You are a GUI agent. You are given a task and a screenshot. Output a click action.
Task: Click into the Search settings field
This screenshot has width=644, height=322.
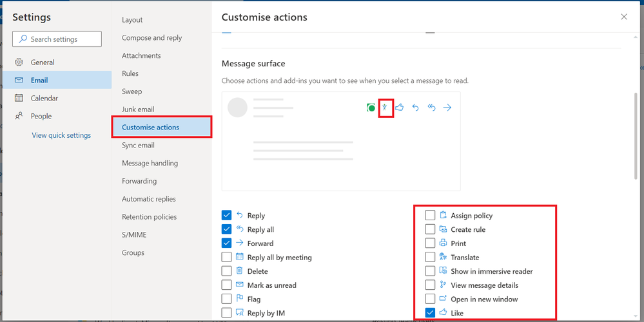pyautogui.click(x=57, y=39)
